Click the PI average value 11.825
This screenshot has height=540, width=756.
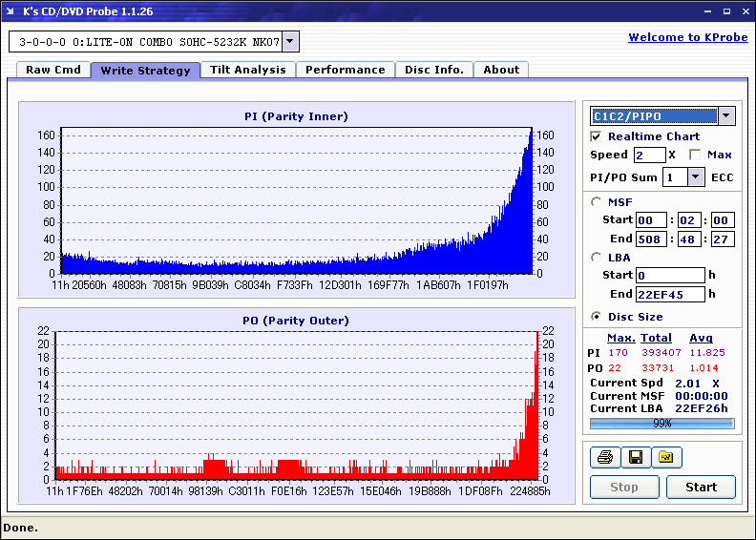pos(706,353)
